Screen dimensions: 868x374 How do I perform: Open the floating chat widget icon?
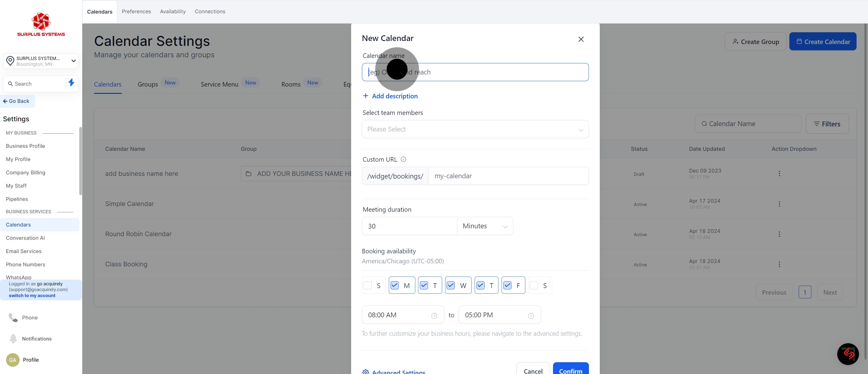point(848,354)
